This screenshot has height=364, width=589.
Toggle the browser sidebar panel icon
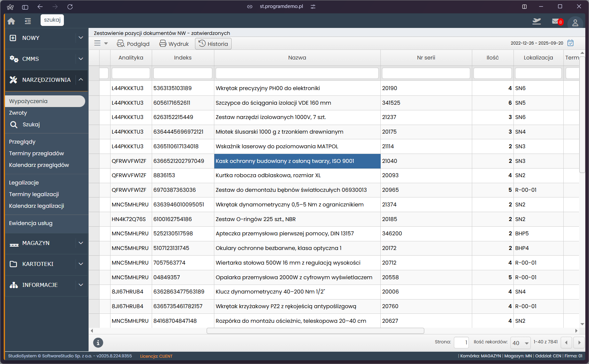[25, 7]
